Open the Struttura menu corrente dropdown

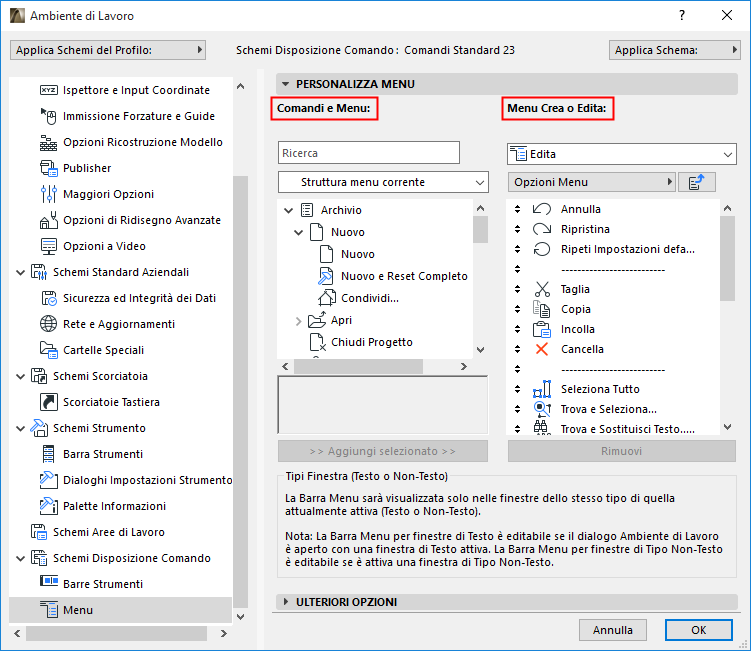(x=383, y=182)
